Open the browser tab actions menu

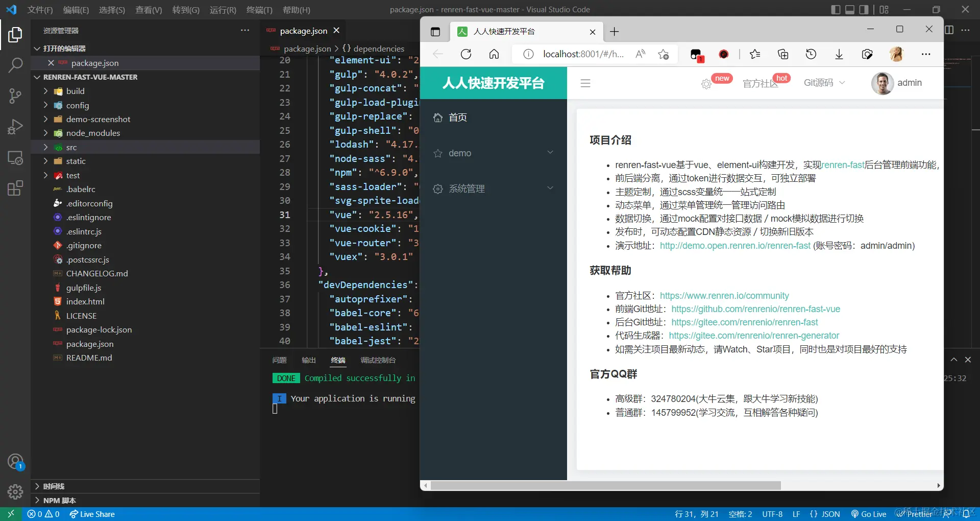(x=435, y=32)
